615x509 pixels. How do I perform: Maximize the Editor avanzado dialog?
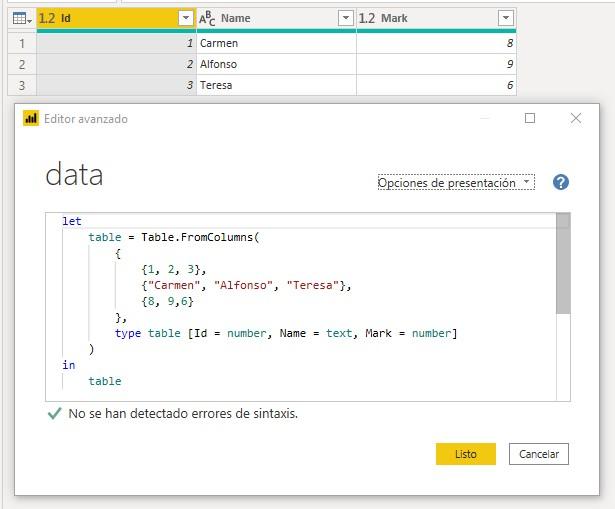click(x=530, y=118)
